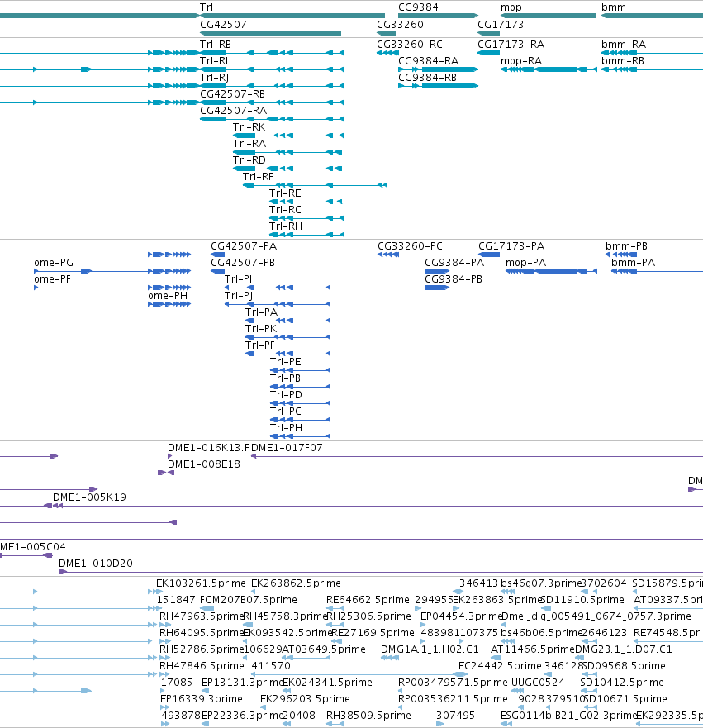Open protein label Trl-PE

tap(285, 362)
